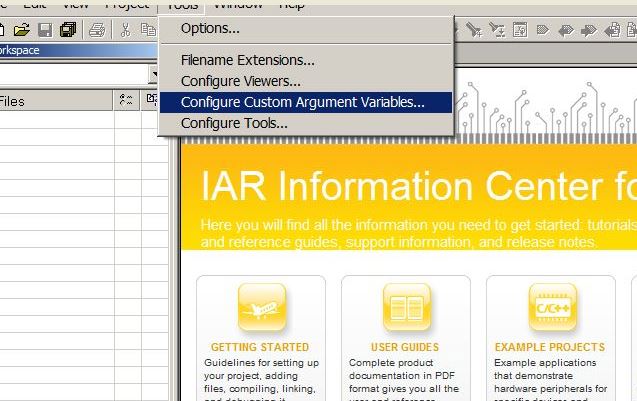Click the Example Projects C/C++ icon

click(x=553, y=307)
